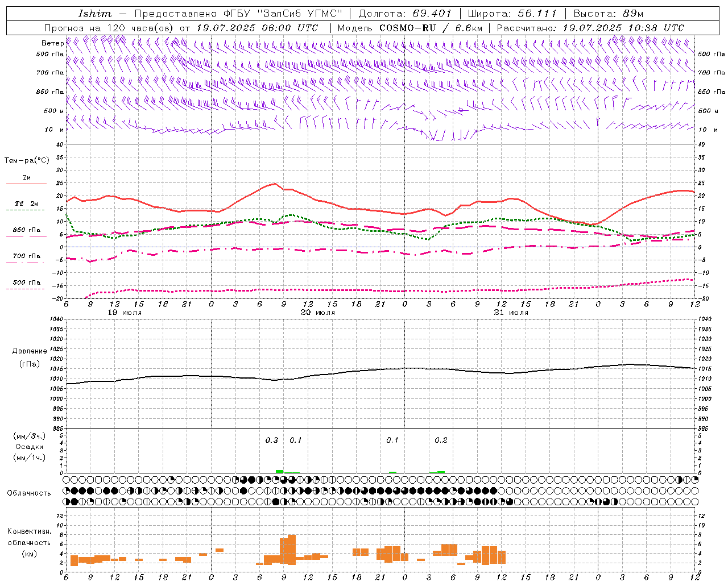Click the green precipitation bar below '0.3'

pyautogui.click(x=279, y=471)
